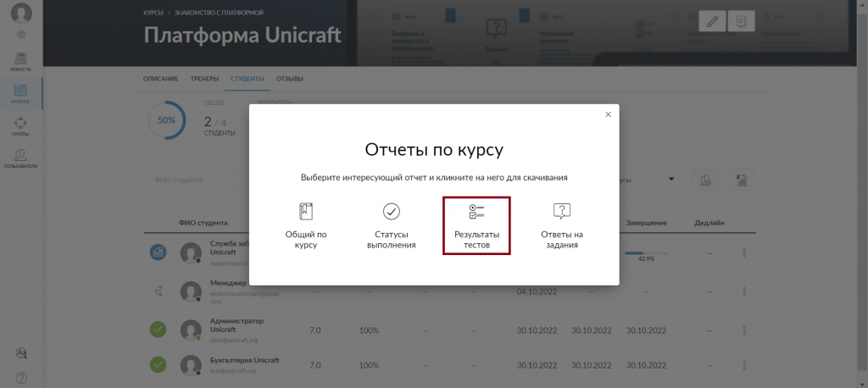This screenshot has width=868, height=388.
Task: Open Каталог in the sidebar
Action: pyautogui.click(x=20, y=93)
